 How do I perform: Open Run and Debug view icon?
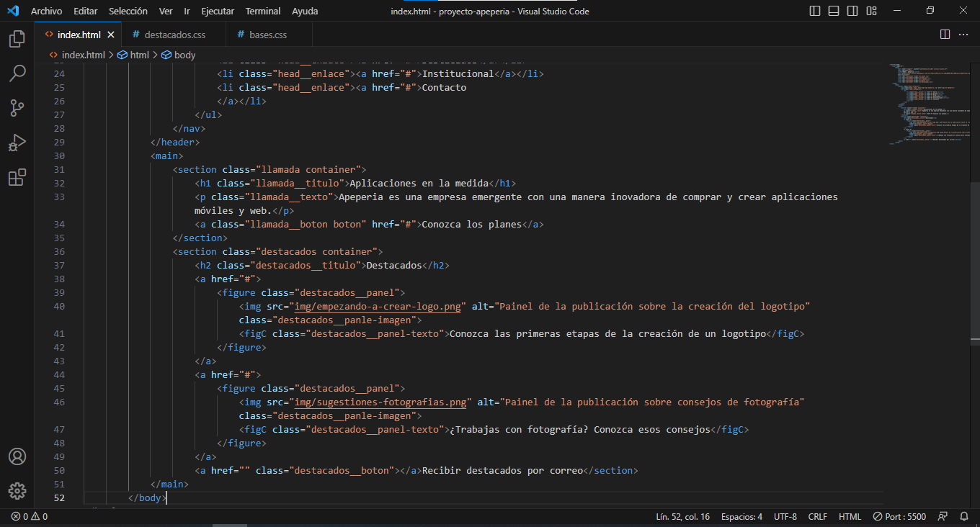(17, 143)
